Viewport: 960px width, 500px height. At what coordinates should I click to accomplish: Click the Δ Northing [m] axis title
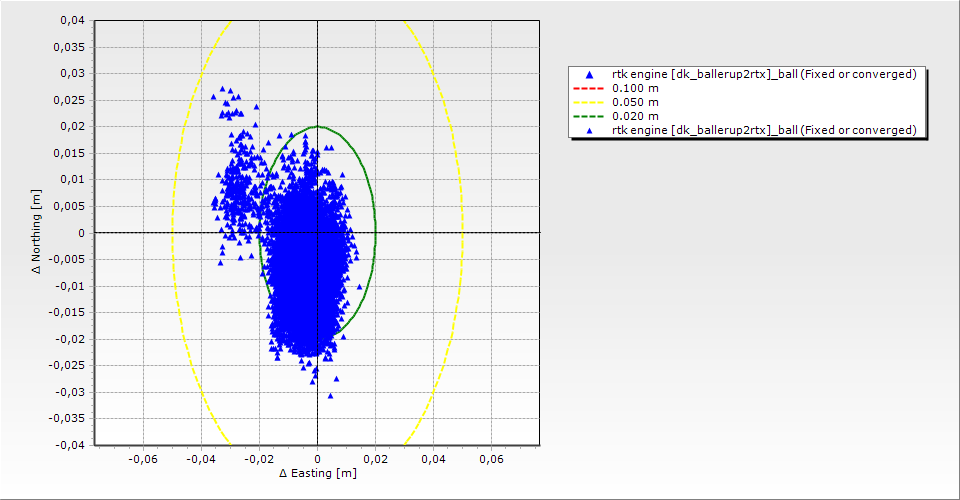tap(36, 231)
